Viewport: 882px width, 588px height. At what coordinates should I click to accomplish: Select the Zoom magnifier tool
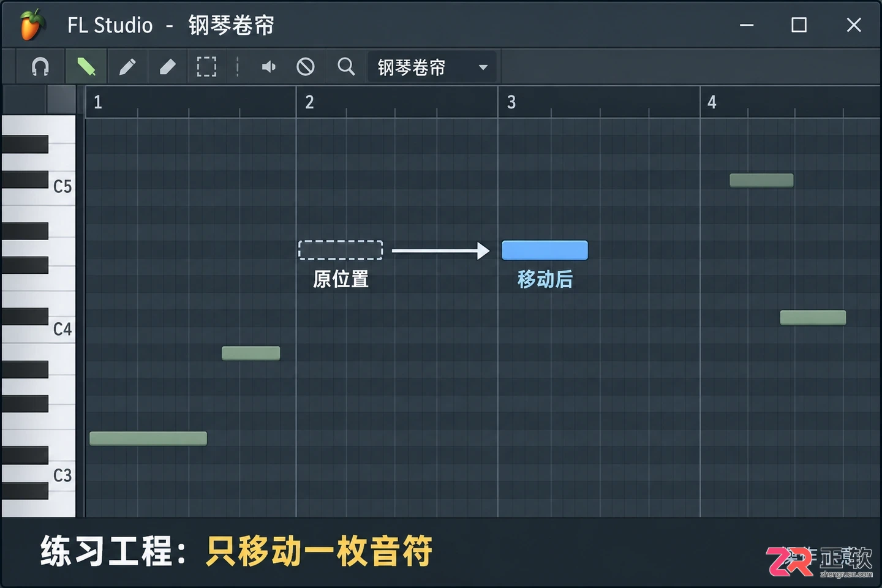(x=346, y=66)
